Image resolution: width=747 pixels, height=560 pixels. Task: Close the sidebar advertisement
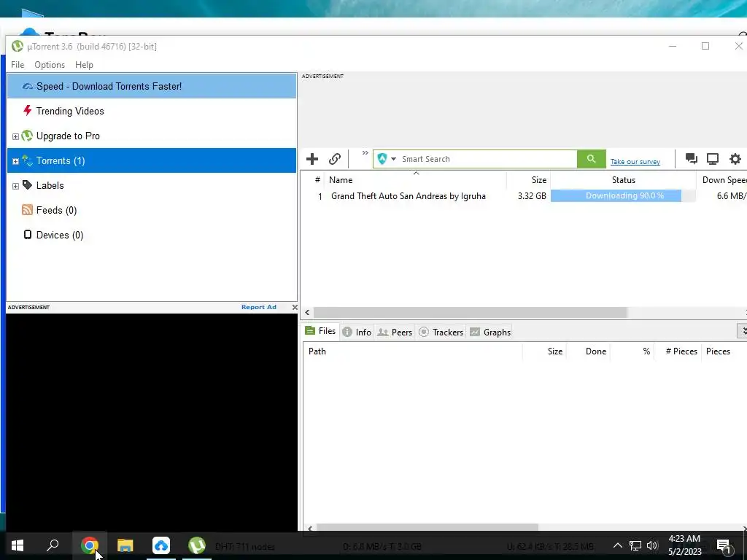295,307
